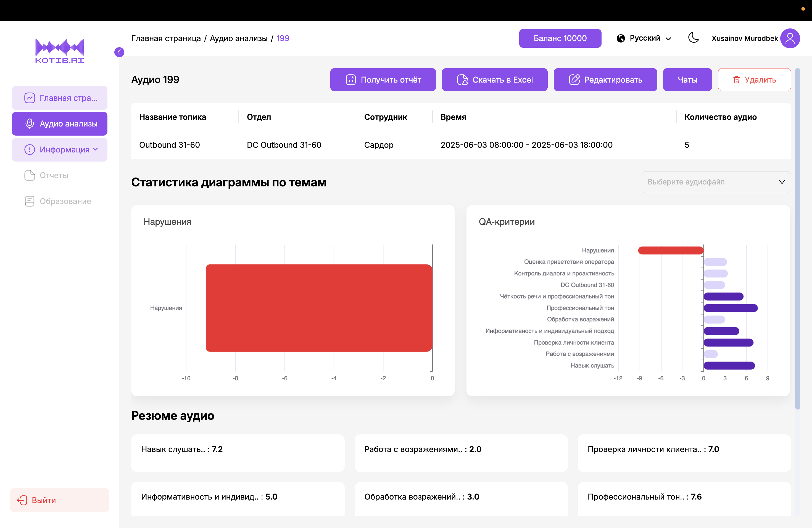Click the Проверка личности клиента chart bar

click(x=728, y=342)
